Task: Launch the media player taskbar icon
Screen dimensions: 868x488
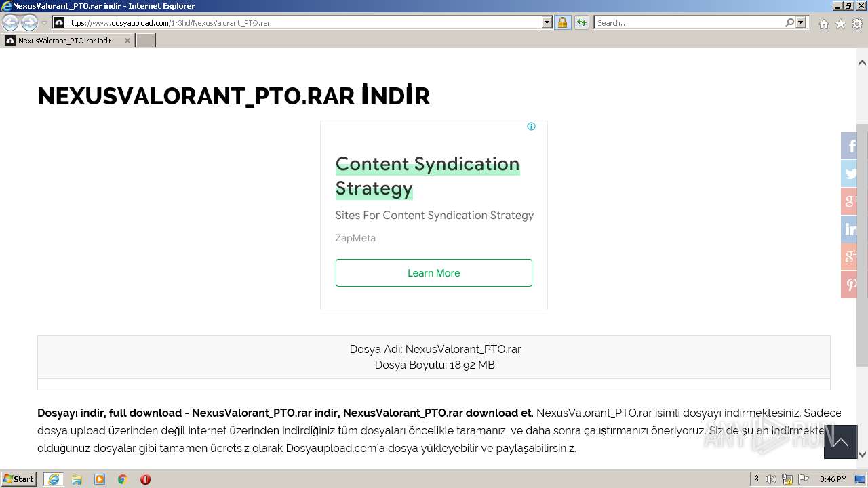Action: 100,479
